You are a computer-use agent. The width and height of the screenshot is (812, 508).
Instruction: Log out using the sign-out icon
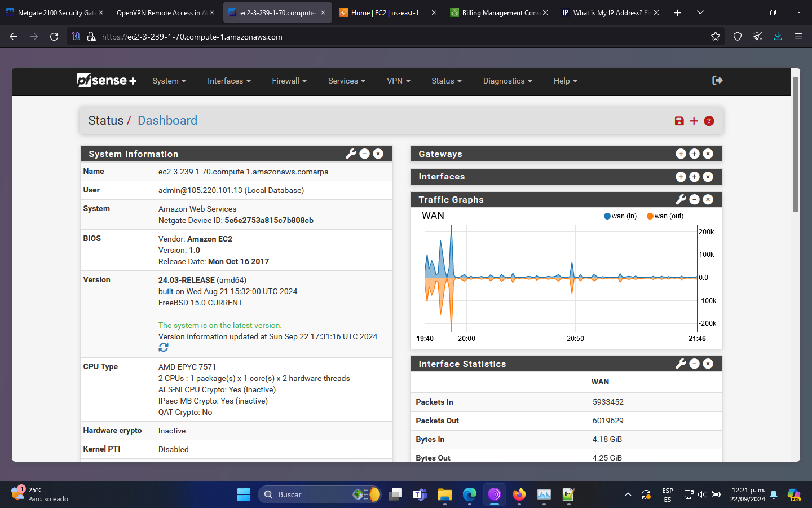coord(717,80)
